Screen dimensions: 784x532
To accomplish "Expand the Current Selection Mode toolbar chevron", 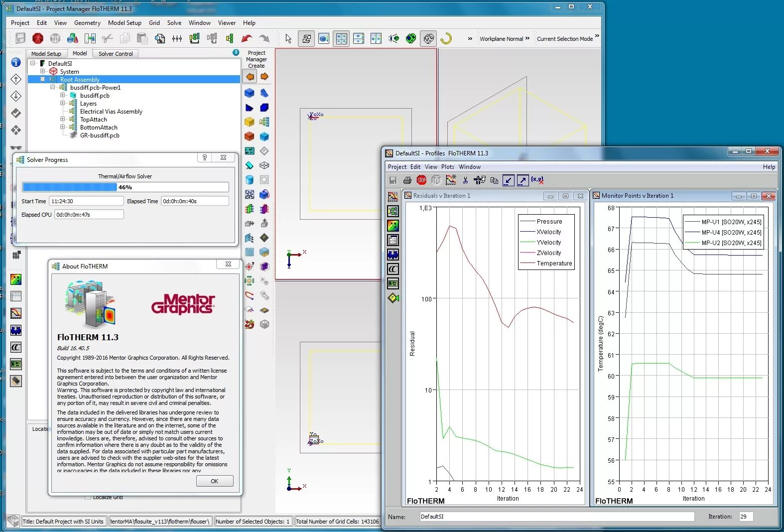I will coord(597,36).
